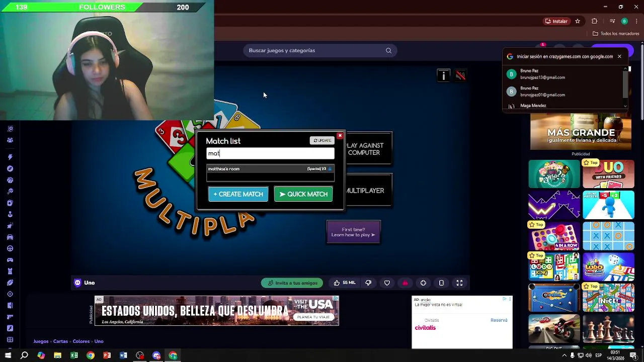Click the Reserva link in Civitatis ad

coord(499,320)
